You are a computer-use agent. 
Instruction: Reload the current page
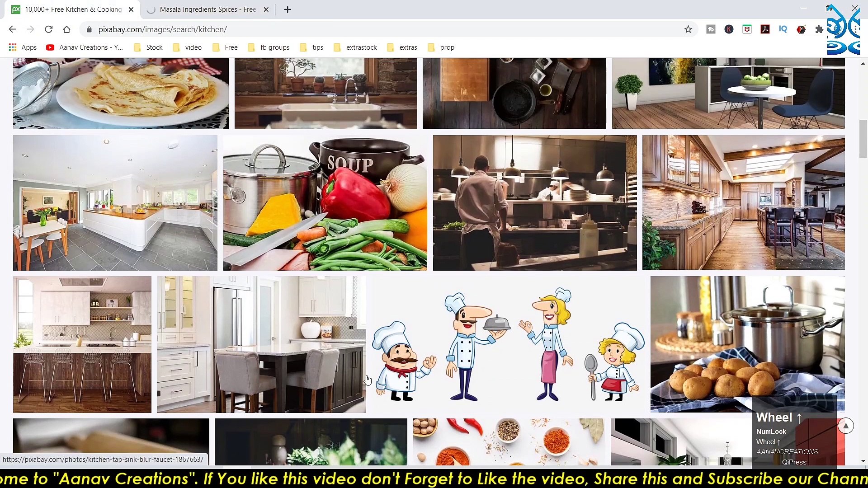(48, 29)
